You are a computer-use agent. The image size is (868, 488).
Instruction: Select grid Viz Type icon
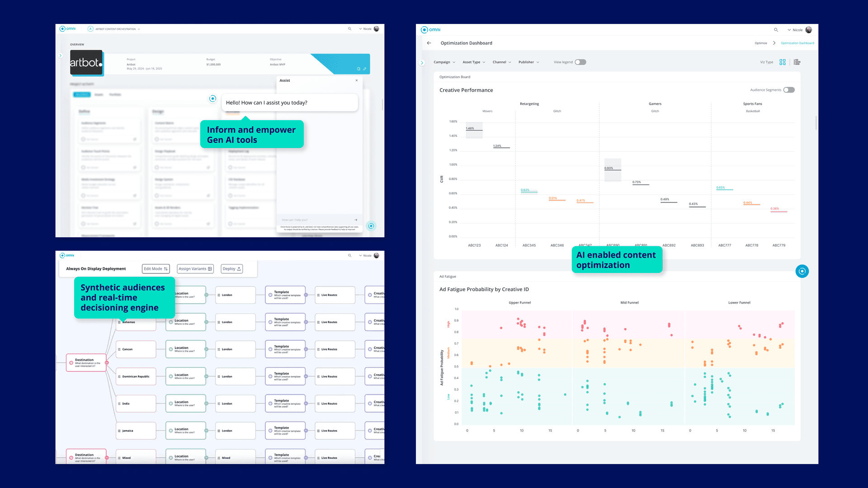783,62
